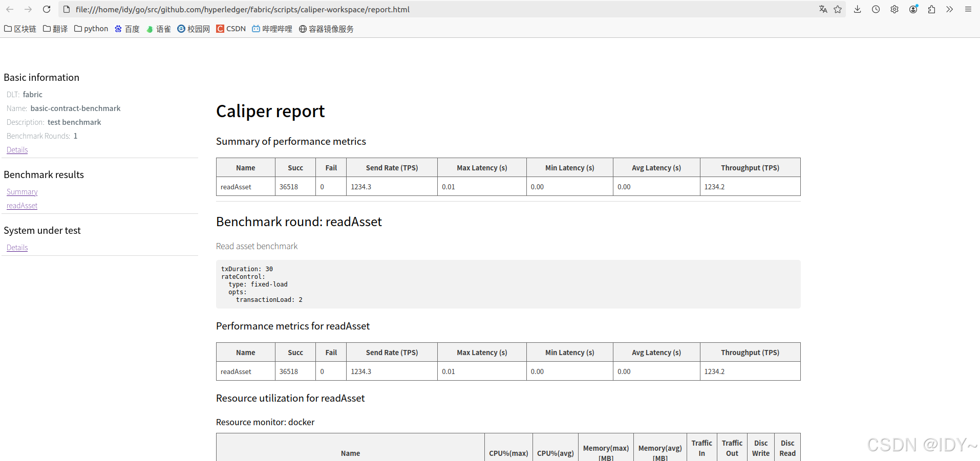This screenshot has width=980, height=461.
Task: Open the python bookmarks folder
Action: 91,29
